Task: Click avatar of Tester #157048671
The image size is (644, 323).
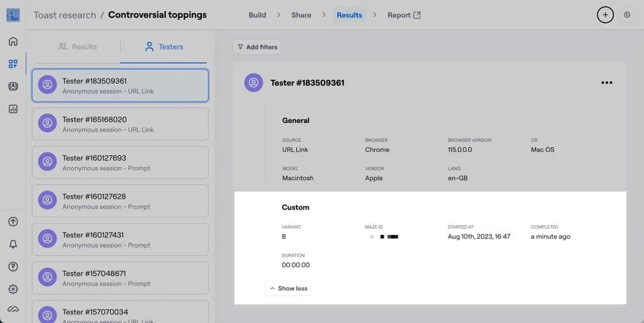Action: tap(47, 277)
